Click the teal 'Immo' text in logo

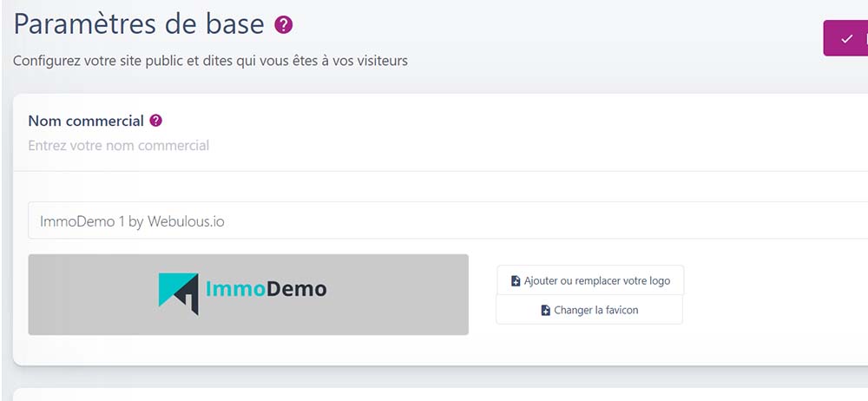[x=227, y=289]
